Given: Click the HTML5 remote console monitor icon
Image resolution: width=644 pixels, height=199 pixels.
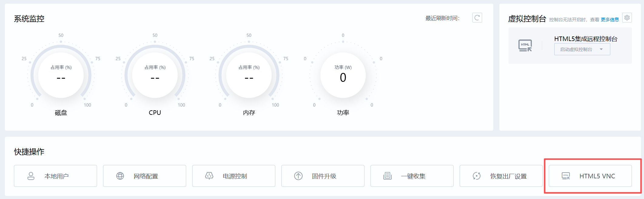Looking at the screenshot, I should (x=525, y=46).
